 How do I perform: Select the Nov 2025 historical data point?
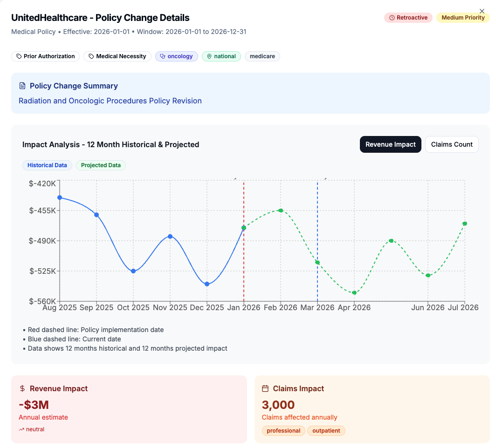pyautogui.click(x=170, y=236)
